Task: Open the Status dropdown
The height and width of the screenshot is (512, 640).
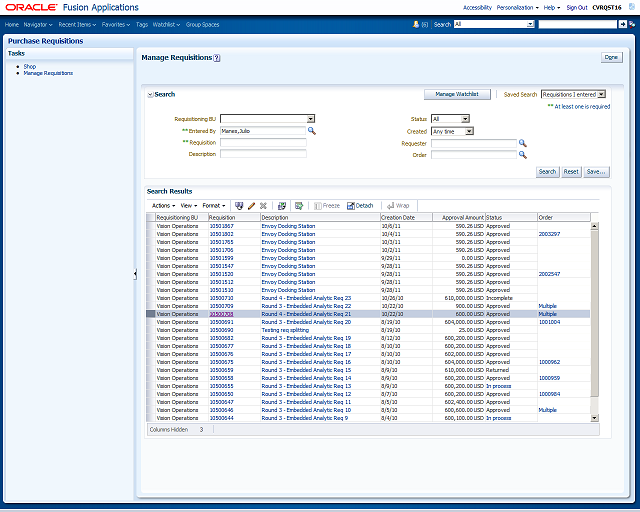Action: (x=465, y=119)
